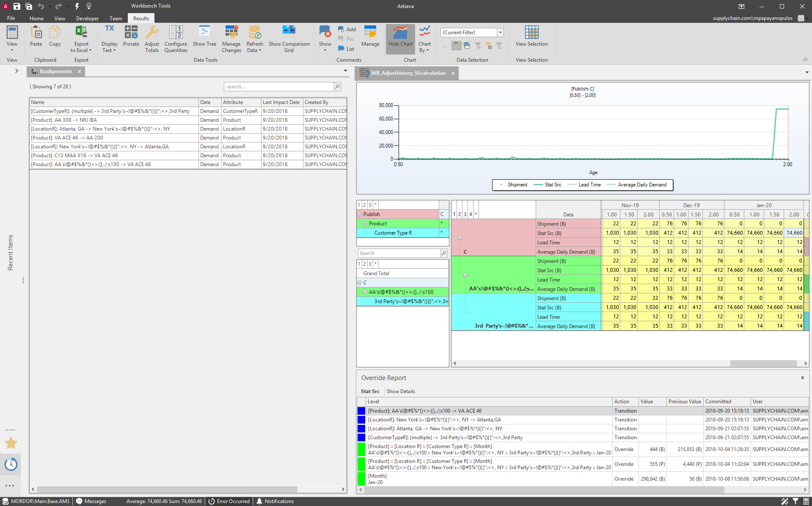The width and height of the screenshot is (812, 506).
Task: Click the Save All icon in the title bar
Action: 29,6
